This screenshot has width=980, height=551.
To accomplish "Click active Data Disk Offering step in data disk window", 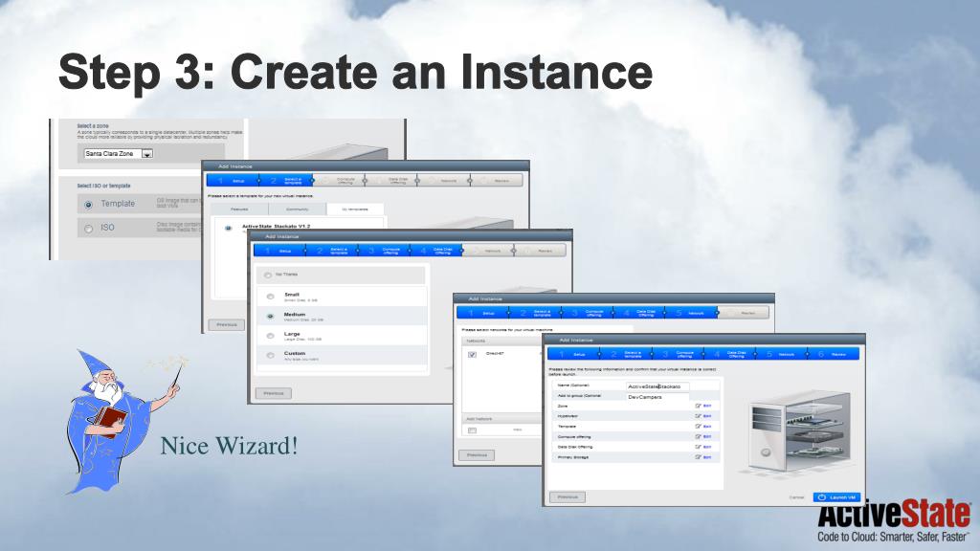I will tap(435, 251).
